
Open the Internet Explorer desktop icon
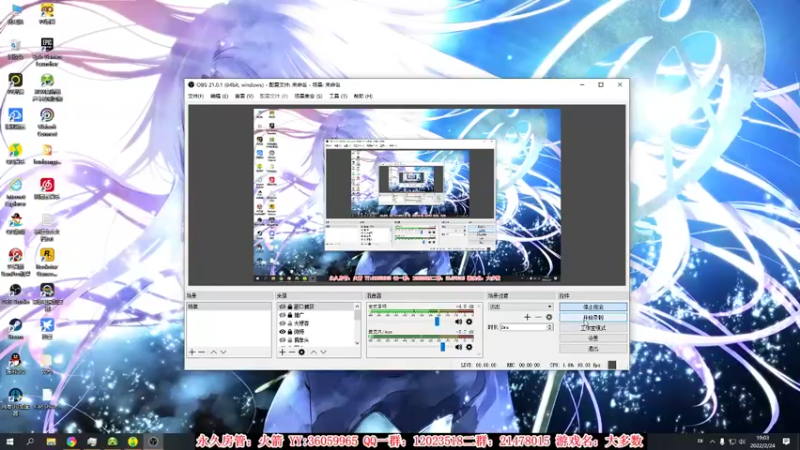(x=16, y=192)
